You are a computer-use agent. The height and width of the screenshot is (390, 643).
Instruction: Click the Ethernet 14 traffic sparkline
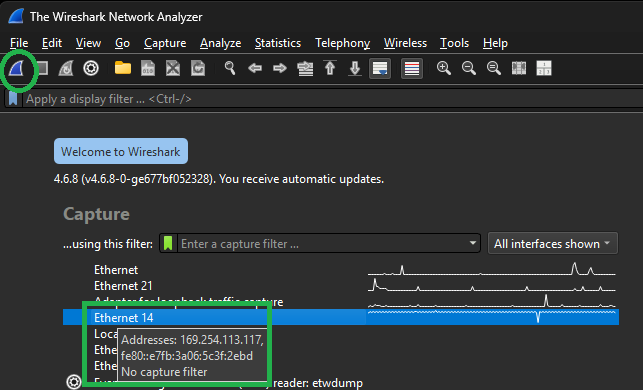pos(492,317)
